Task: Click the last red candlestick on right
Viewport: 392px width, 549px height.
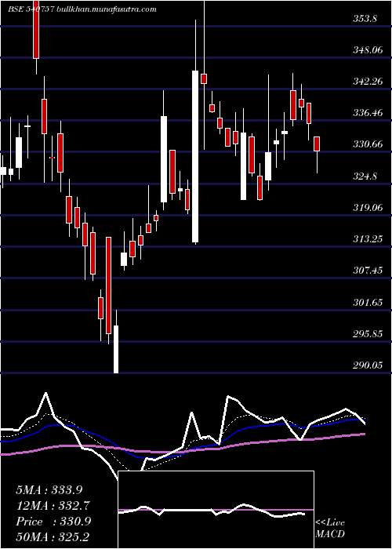Action: [317, 144]
